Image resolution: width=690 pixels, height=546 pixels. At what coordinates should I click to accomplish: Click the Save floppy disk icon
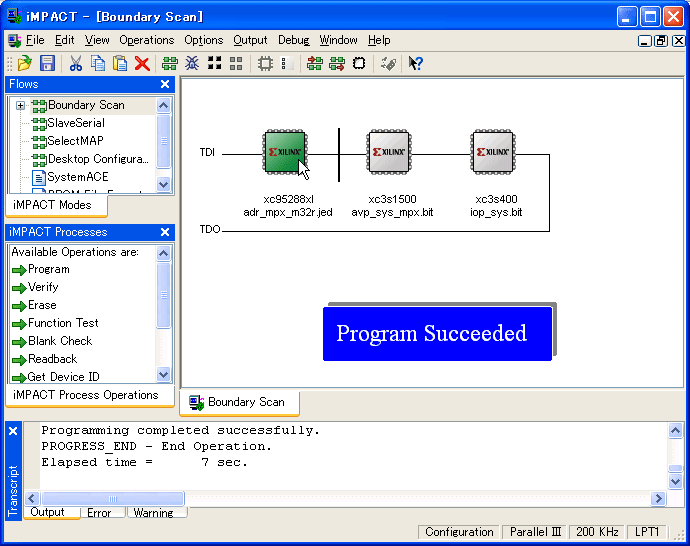pyautogui.click(x=47, y=63)
